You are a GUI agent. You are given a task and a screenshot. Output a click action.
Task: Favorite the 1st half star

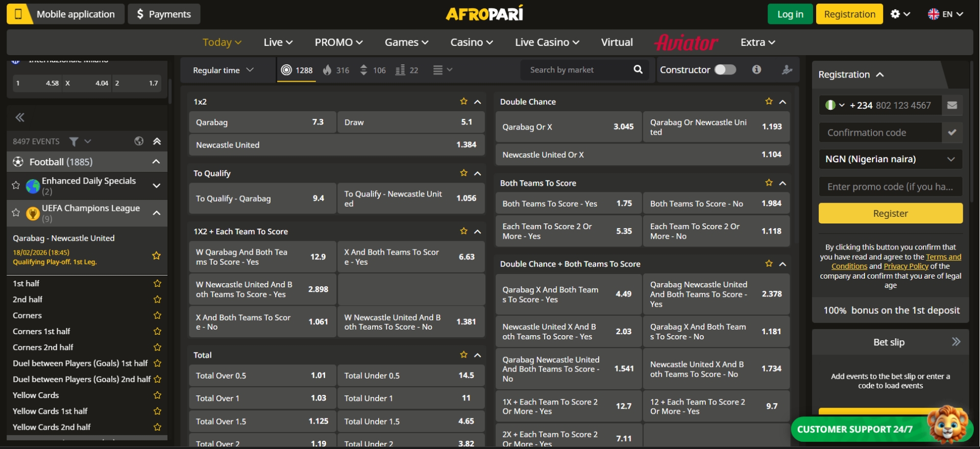[157, 283]
